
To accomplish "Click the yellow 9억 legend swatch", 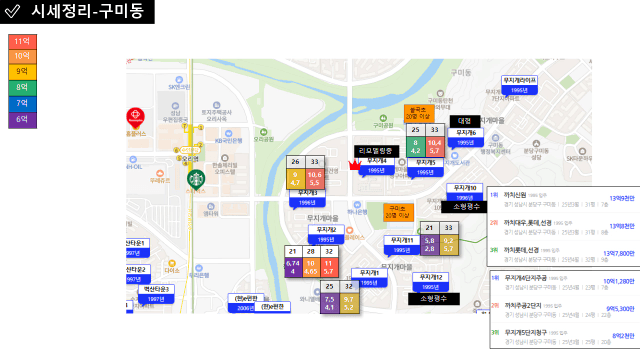I will (22, 71).
